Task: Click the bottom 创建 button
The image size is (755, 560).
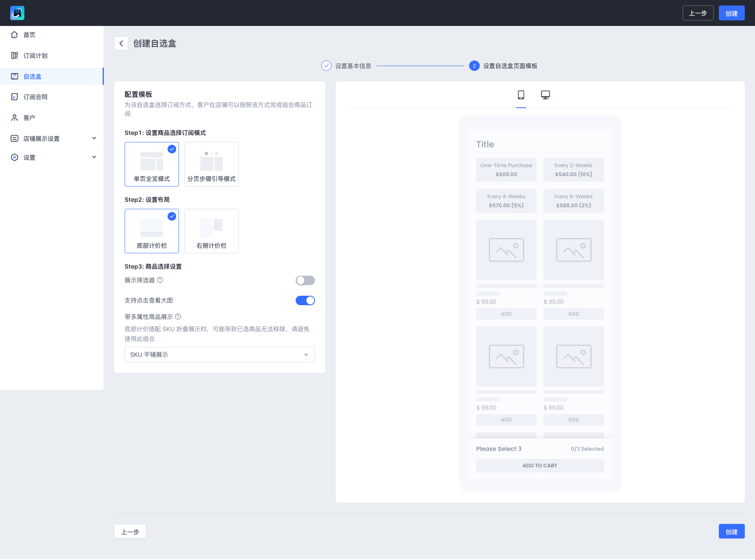Action: (x=731, y=531)
